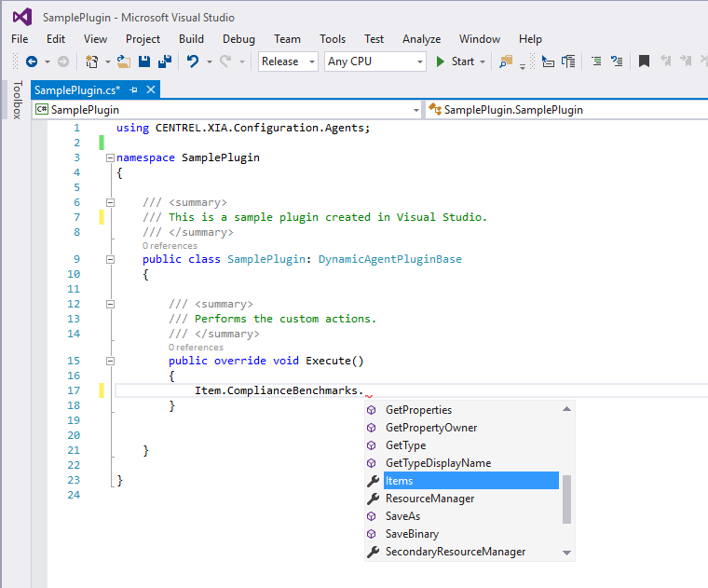
Task: Collapse the class summary comment block
Action: [x=110, y=203]
